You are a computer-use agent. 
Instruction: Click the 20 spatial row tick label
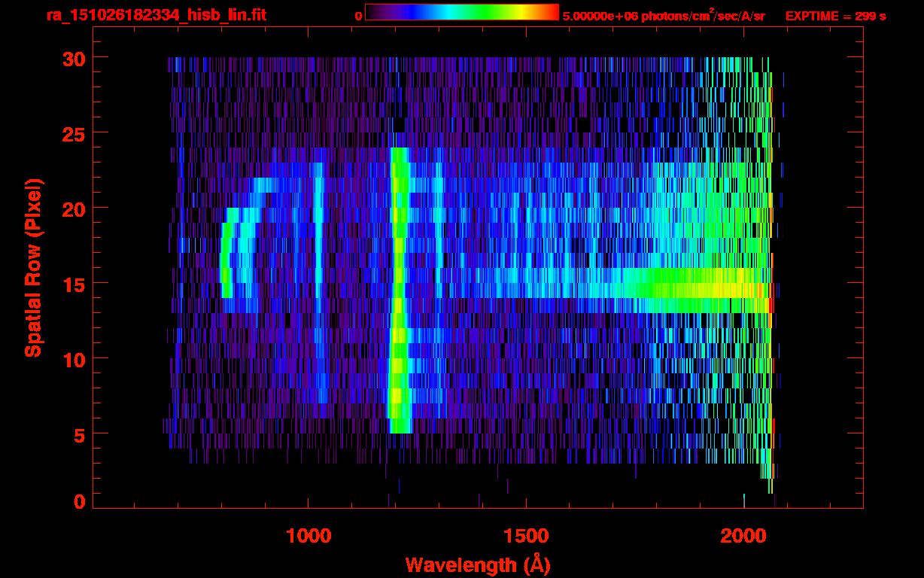point(73,208)
